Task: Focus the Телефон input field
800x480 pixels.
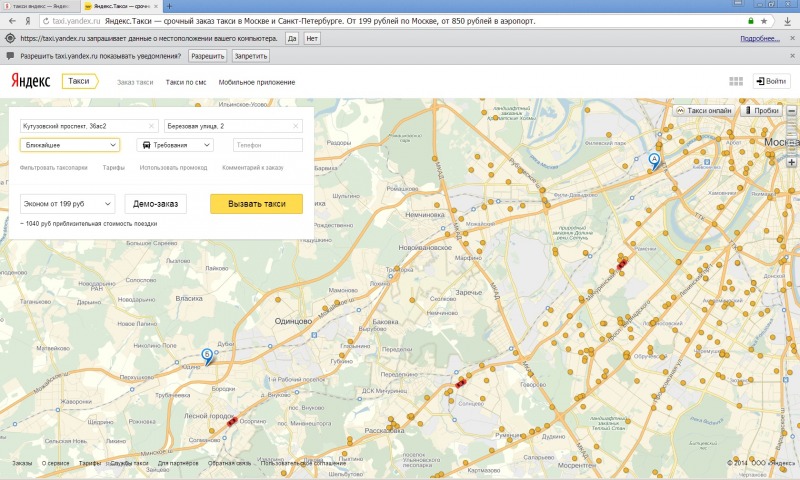Action: [x=268, y=145]
